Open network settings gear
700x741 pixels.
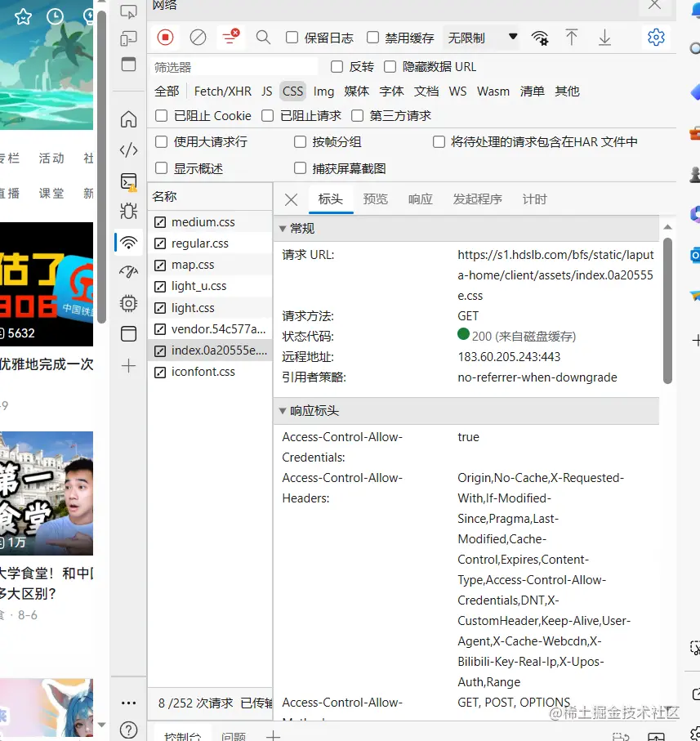point(656,38)
